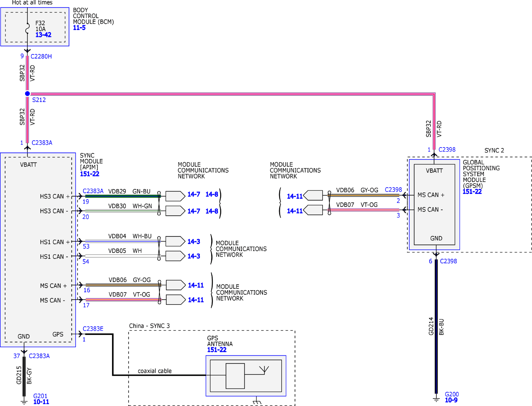Open 14-11 link for APIM pin 16 wire
Viewport: 532px width, 406px height.
click(x=196, y=285)
